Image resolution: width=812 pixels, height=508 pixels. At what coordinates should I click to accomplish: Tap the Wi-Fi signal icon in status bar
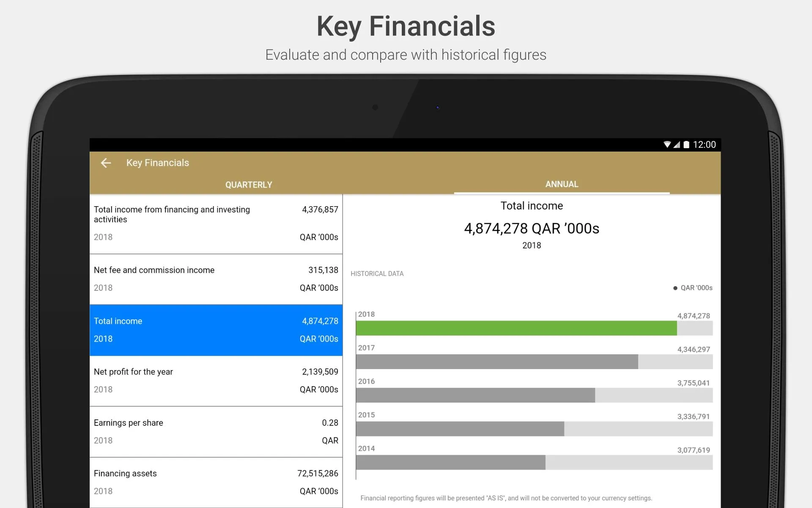(x=667, y=144)
